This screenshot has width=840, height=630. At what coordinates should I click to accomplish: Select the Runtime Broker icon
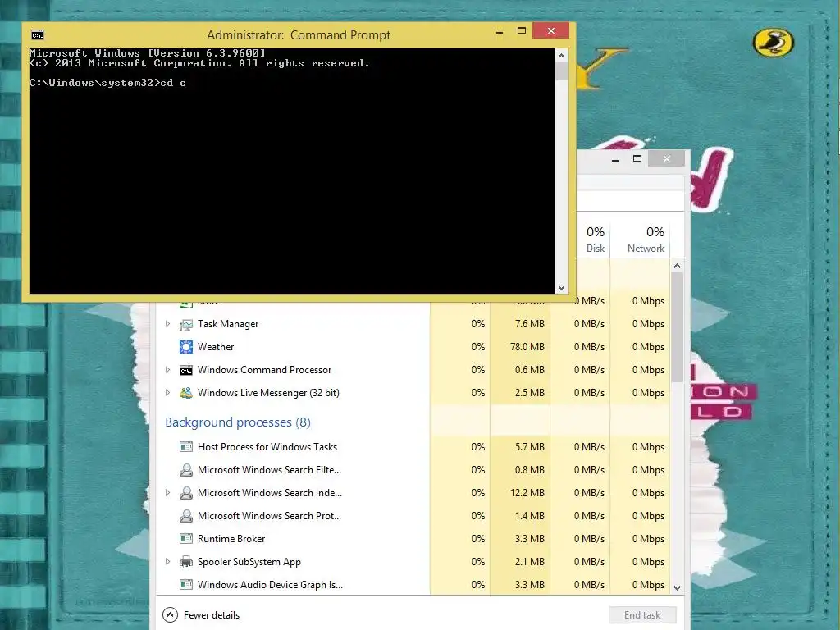186,539
